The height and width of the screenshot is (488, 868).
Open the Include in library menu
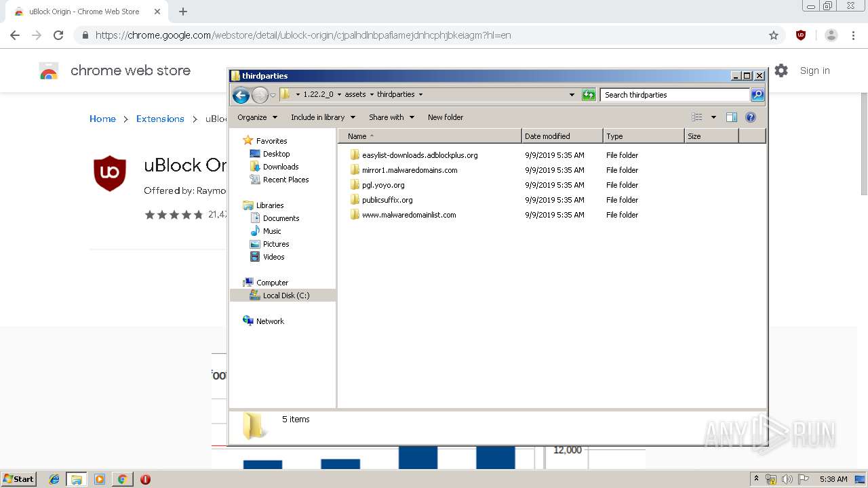[x=323, y=117]
